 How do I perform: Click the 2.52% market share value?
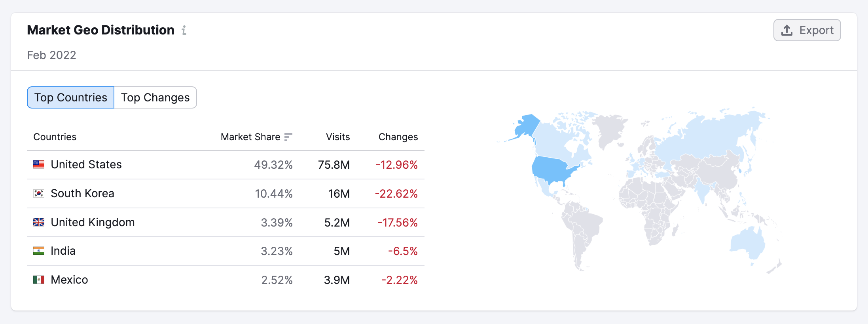click(x=277, y=280)
